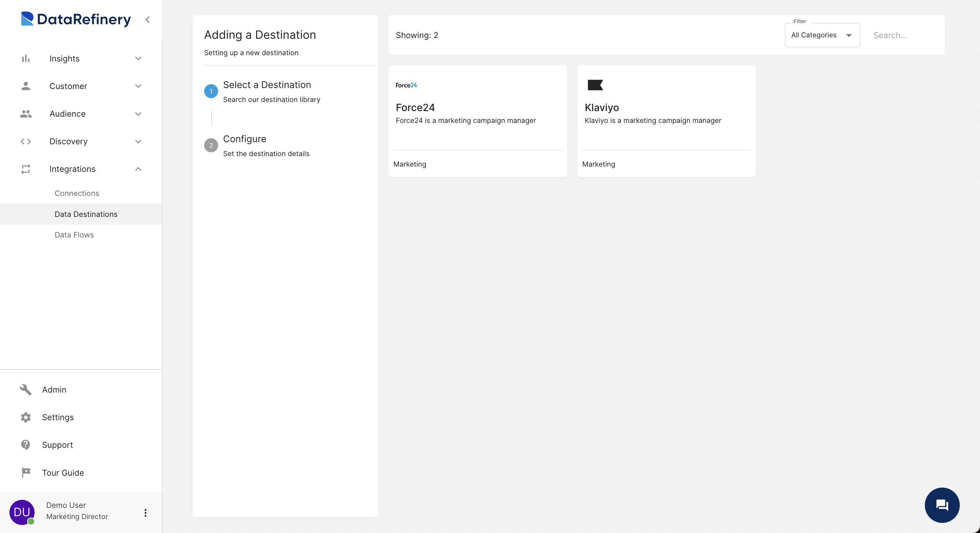
Task: Click the Select a Destination step title
Action: point(267,85)
